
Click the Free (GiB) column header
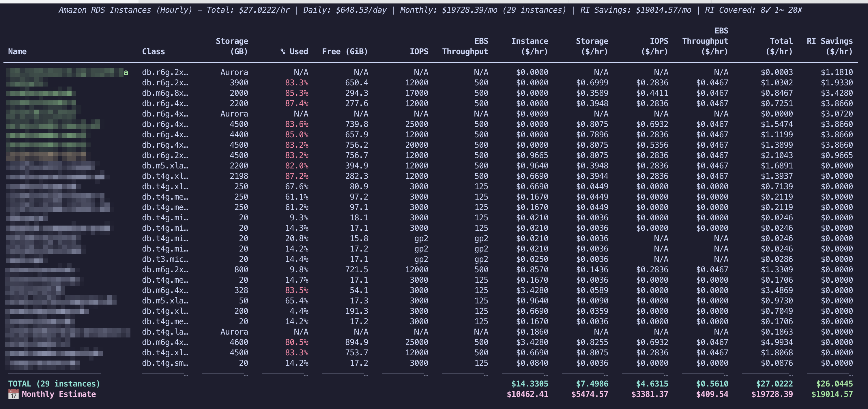(345, 52)
